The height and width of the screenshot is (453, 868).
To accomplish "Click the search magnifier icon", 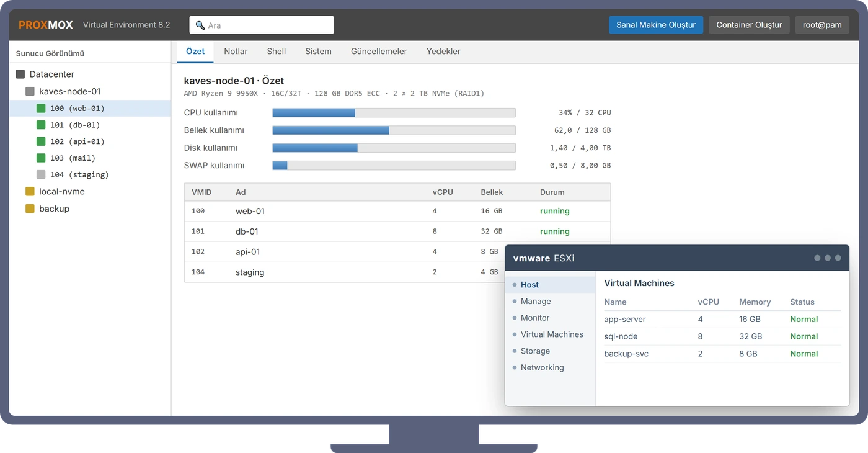I will point(200,25).
